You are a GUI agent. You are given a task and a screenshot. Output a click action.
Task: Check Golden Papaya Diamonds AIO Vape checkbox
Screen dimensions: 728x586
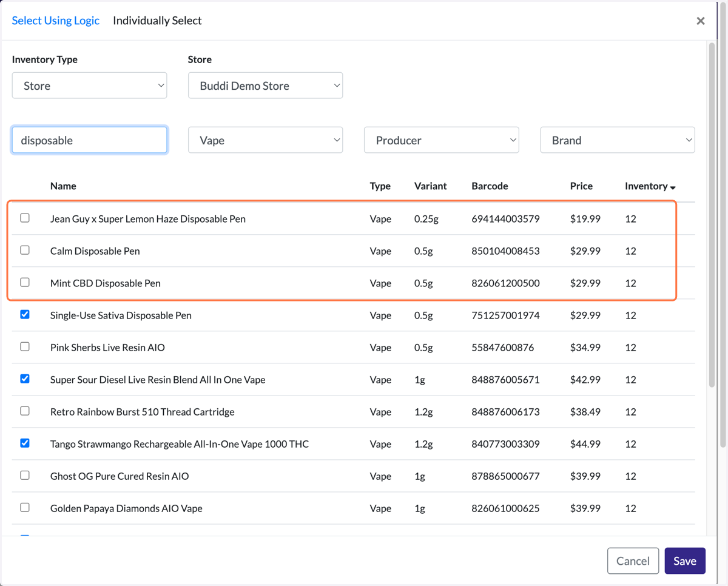pos(25,507)
